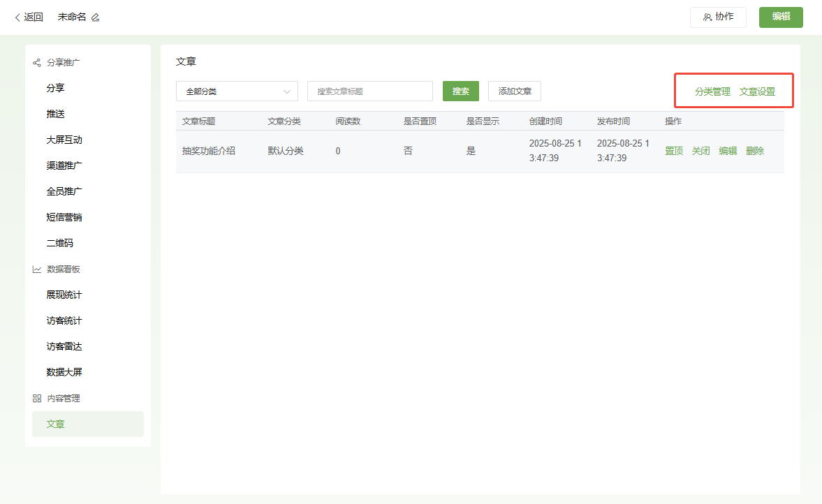Click 删除 on 抽奖功能介绍 row
Screen dimensions: 822x504
point(755,151)
